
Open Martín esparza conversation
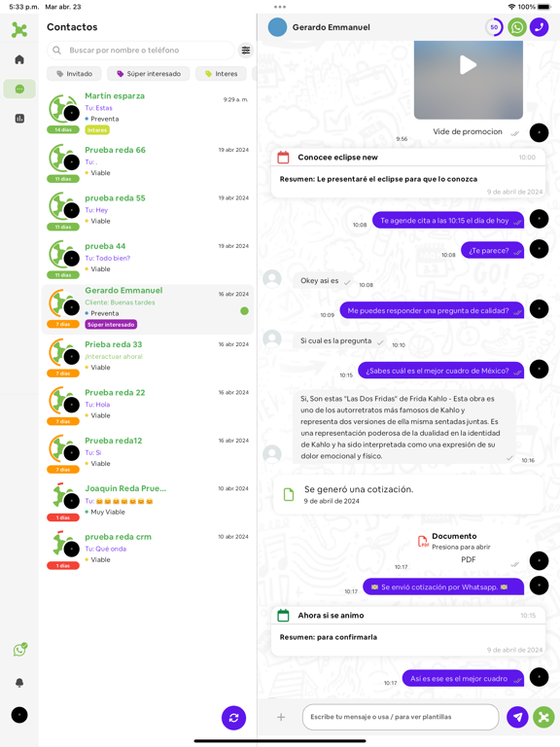coord(148,113)
